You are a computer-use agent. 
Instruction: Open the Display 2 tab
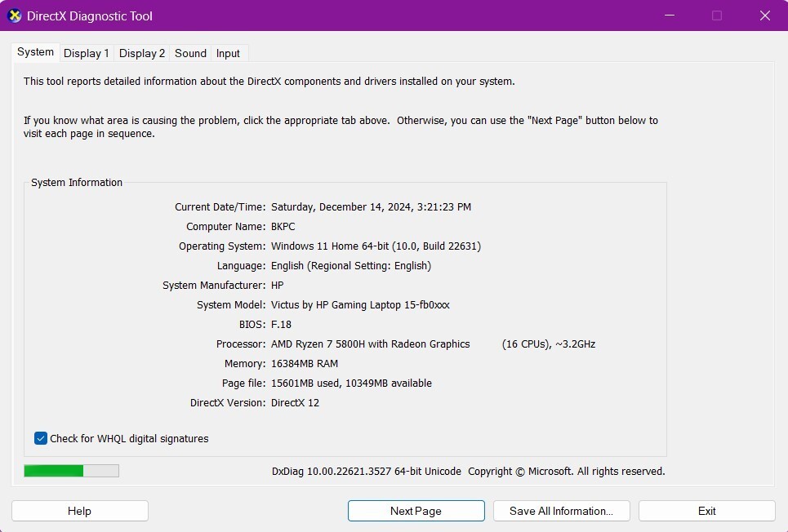142,53
